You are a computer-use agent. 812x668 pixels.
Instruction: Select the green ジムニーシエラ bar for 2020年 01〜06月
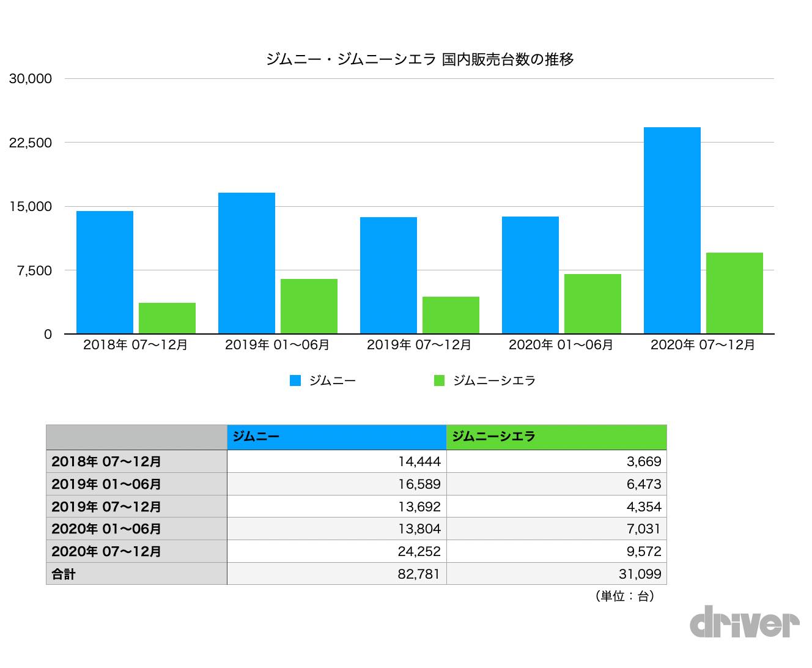(x=592, y=304)
